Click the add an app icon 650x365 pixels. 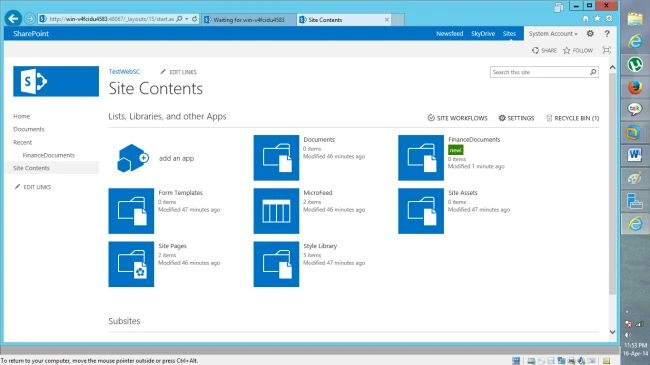coord(132,158)
